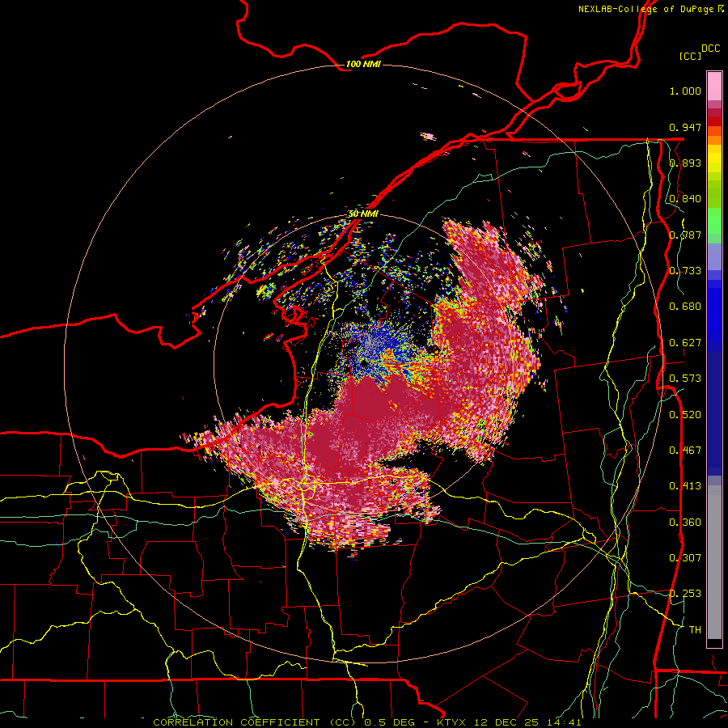
Task: Select the 0.360 scale value
Action: click(x=685, y=523)
